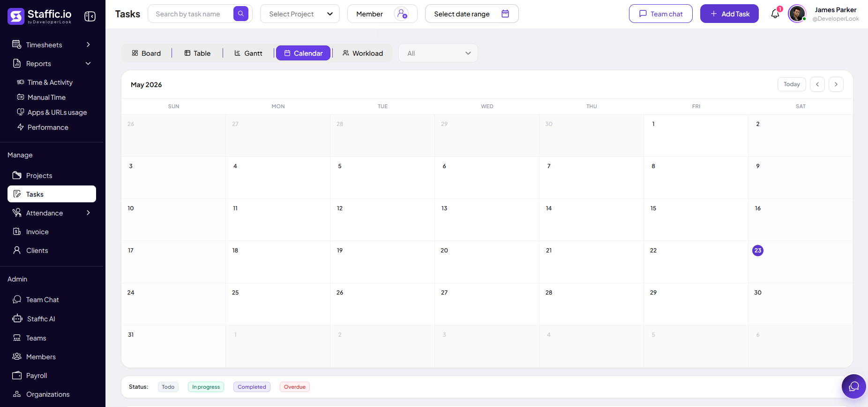This screenshot has width=868, height=407.
Task: Click the Teams sidebar icon
Action: click(17, 338)
